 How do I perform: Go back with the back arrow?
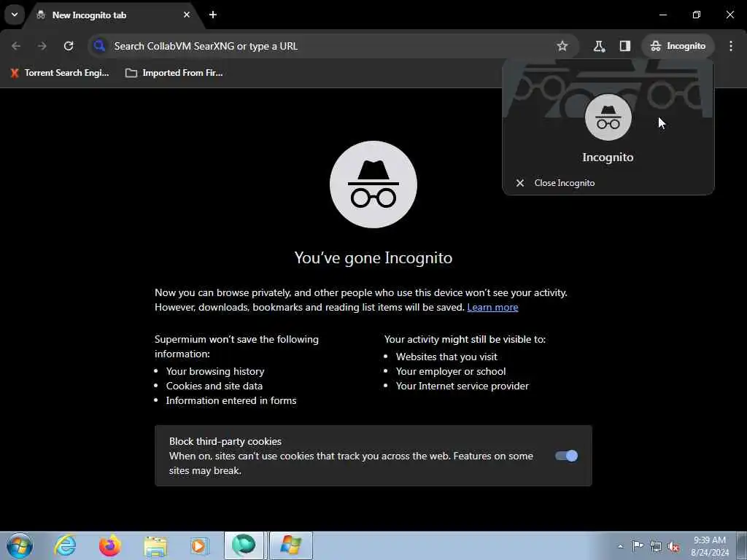[16, 46]
